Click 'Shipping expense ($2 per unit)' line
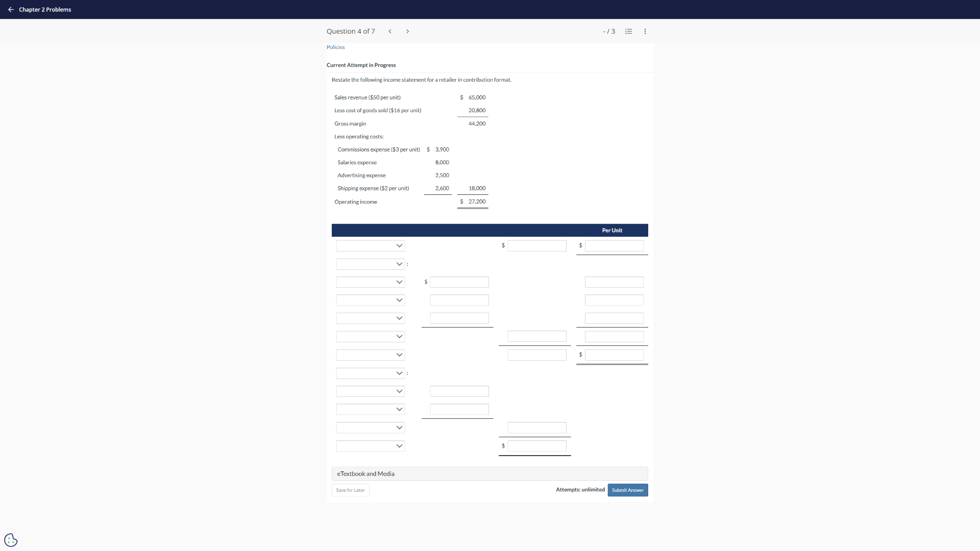 pyautogui.click(x=373, y=189)
